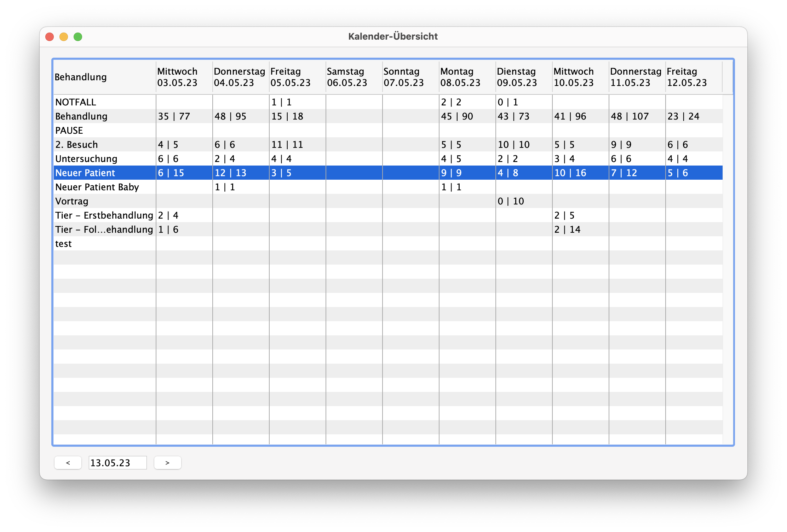The height and width of the screenshot is (532, 787).
Task: Select the Untersuchung row label
Action: coord(86,159)
